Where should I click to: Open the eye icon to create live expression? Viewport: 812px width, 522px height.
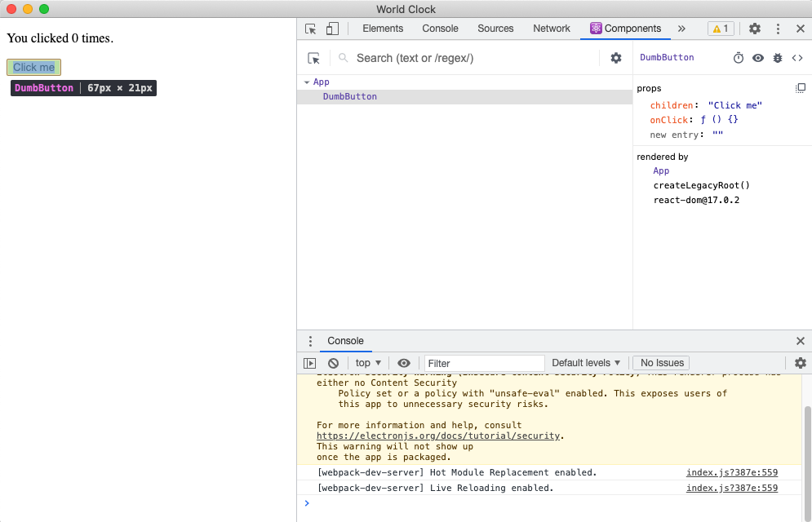(x=403, y=362)
